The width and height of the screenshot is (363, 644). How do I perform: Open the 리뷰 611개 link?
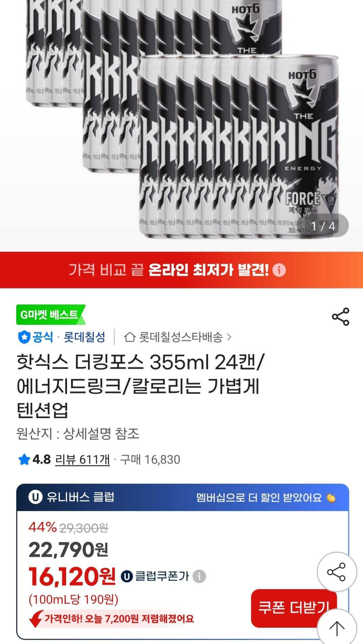[83, 460]
